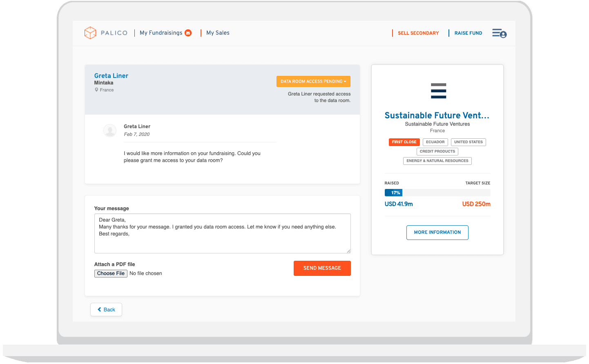The width and height of the screenshot is (589, 364).
Task: Click the Credit Products tag
Action: pos(437,151)
